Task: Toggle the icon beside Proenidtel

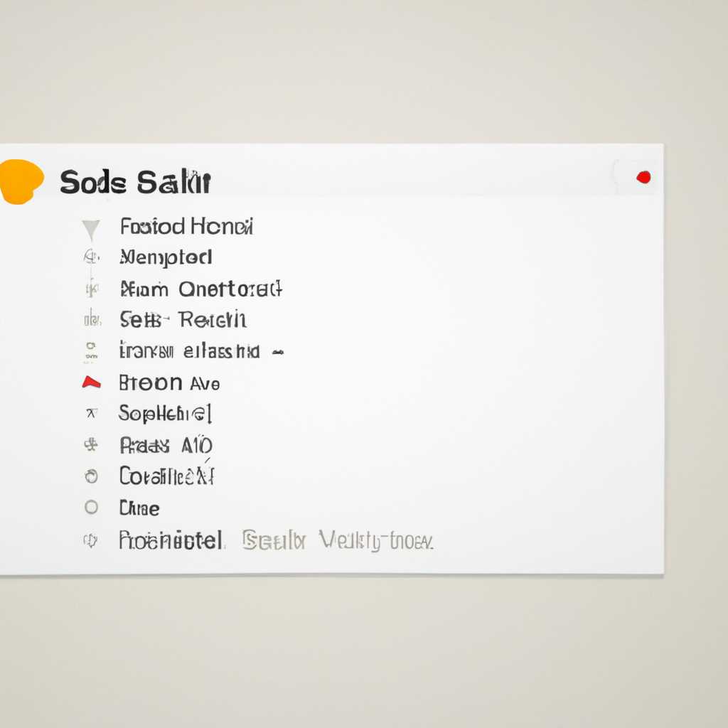Action: tap(90, 540)
